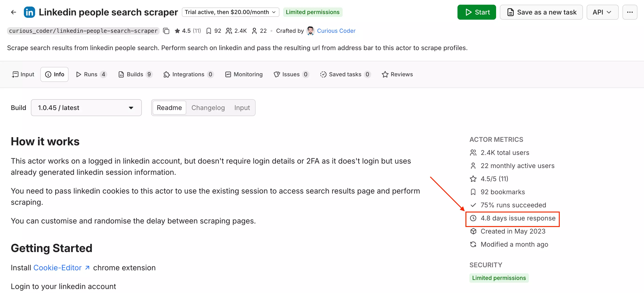Image resolution: width=644 pixels, height=293 pixels.
Task: Click the 'Linkedin people search scraper' title
Action: 108,12
